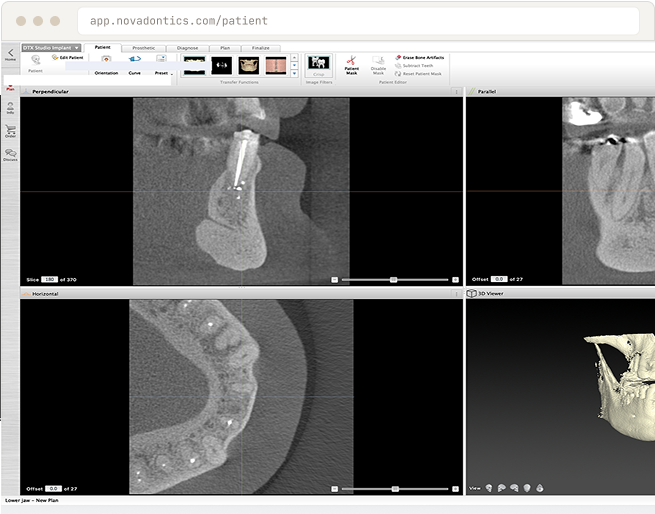Open the Order cart sidebar icon

[10, 131]
